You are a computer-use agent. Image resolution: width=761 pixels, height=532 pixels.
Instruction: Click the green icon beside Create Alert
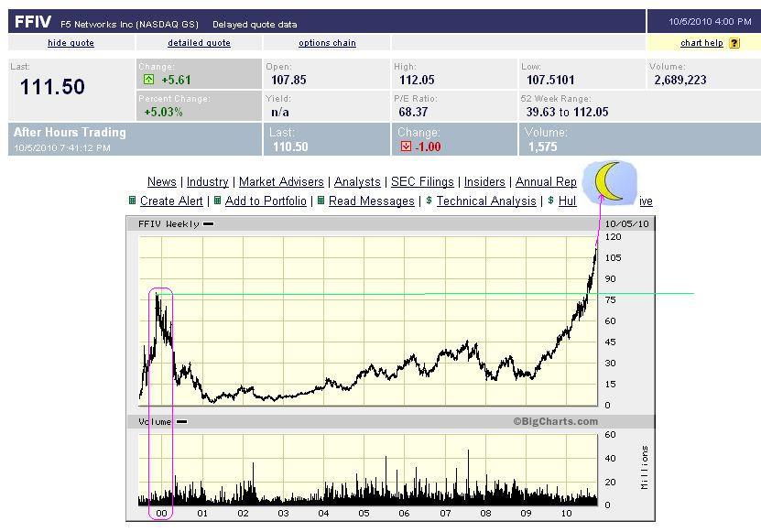coord(132,200)
